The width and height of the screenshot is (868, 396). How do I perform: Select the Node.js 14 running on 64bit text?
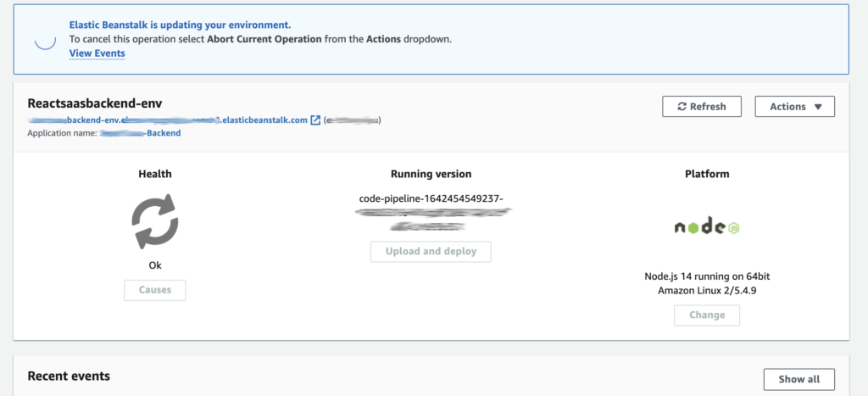pyautogui.click(x=707, y=276)
